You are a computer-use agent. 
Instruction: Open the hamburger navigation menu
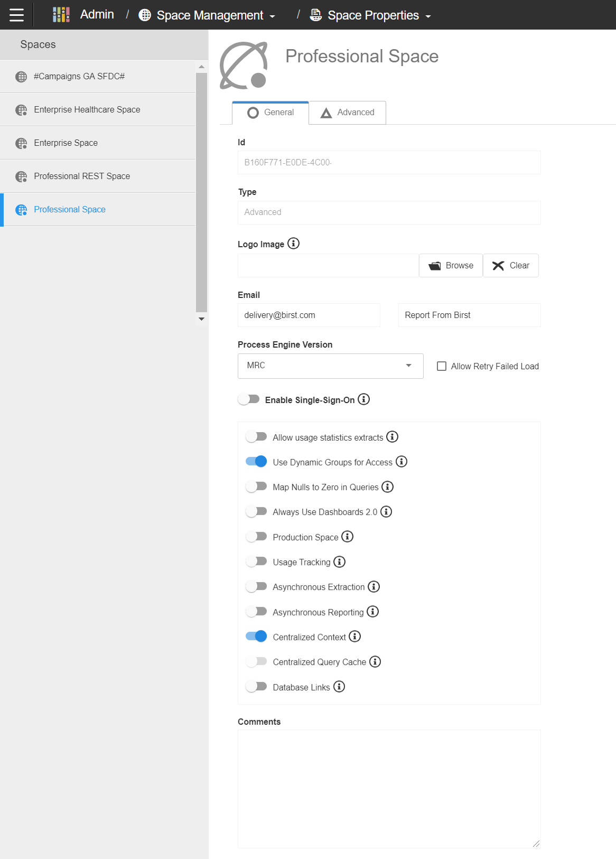[16, 15]
